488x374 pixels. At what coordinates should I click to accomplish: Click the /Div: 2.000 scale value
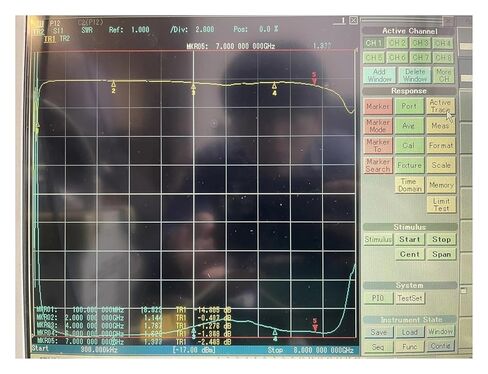coord(192,29)
